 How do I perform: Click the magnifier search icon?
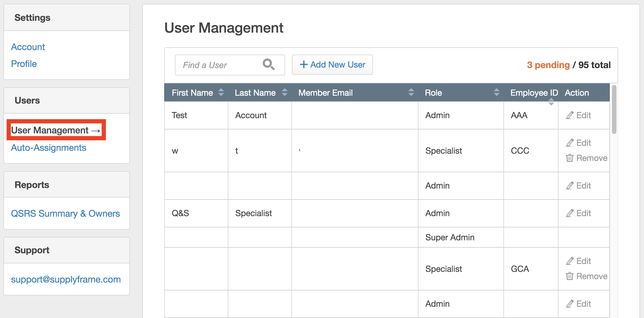(268, 64)
